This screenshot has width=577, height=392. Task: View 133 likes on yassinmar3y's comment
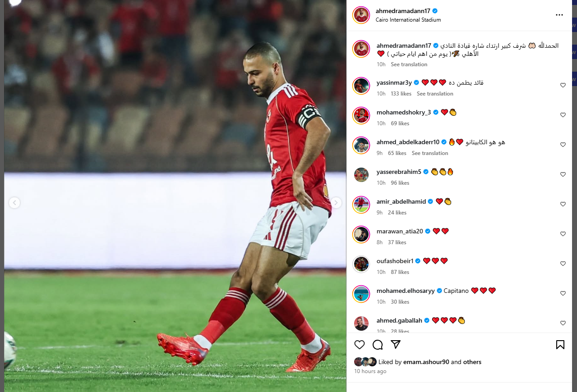point(401,94)
